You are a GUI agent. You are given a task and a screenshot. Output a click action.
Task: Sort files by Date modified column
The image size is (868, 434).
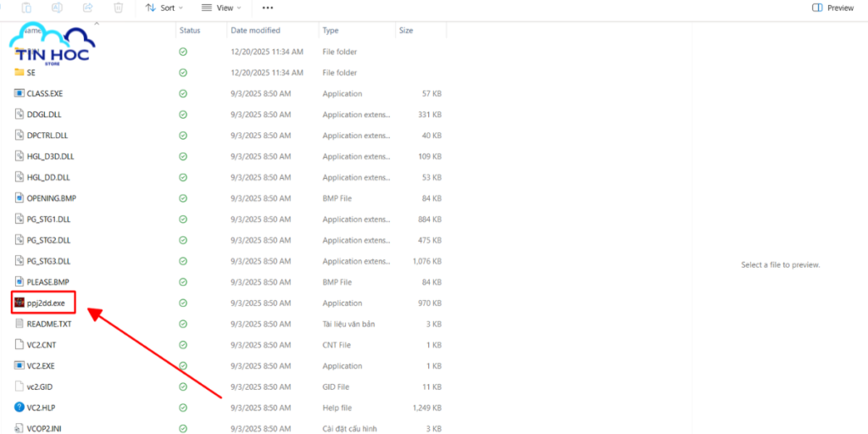pos(254,31)
